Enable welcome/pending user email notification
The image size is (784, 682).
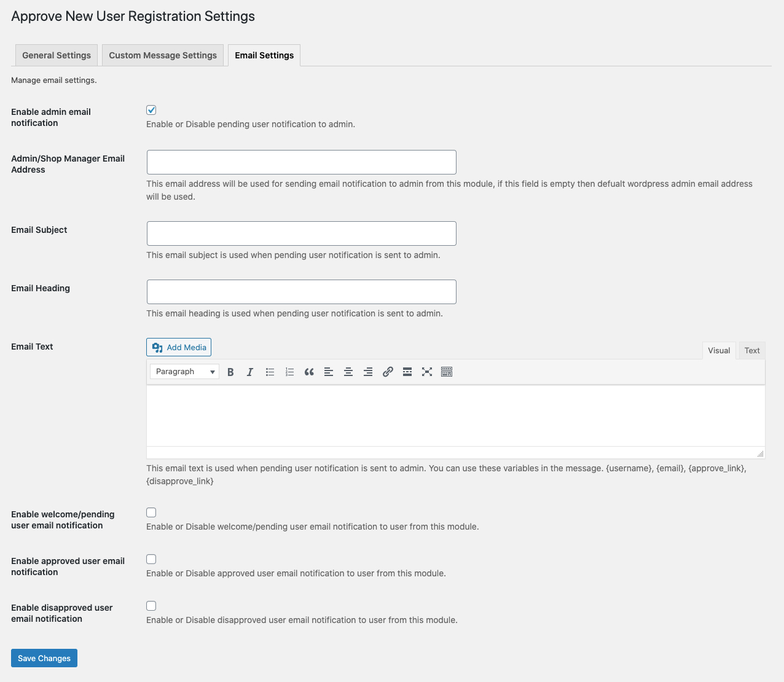click(x=151, y=512)
